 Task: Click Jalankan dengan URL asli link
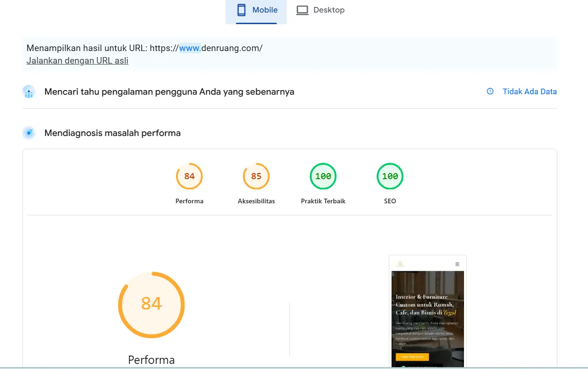(78, 60)
